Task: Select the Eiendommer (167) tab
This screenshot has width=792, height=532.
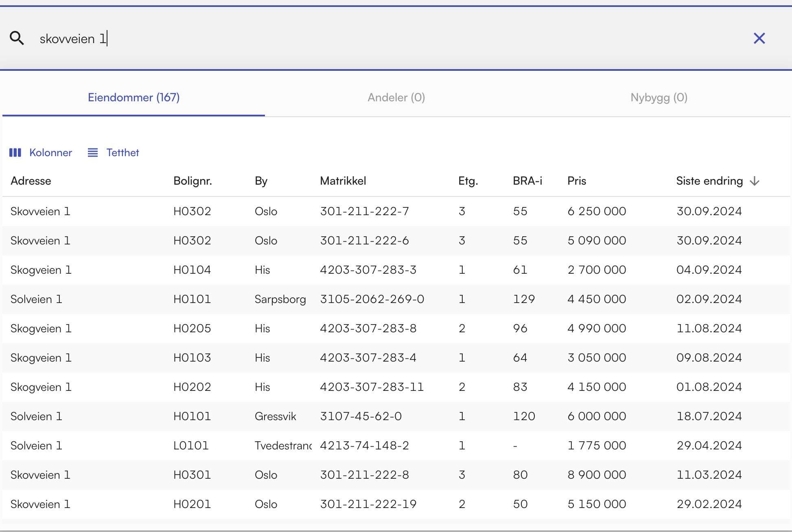Action: [x=133, y=98]
